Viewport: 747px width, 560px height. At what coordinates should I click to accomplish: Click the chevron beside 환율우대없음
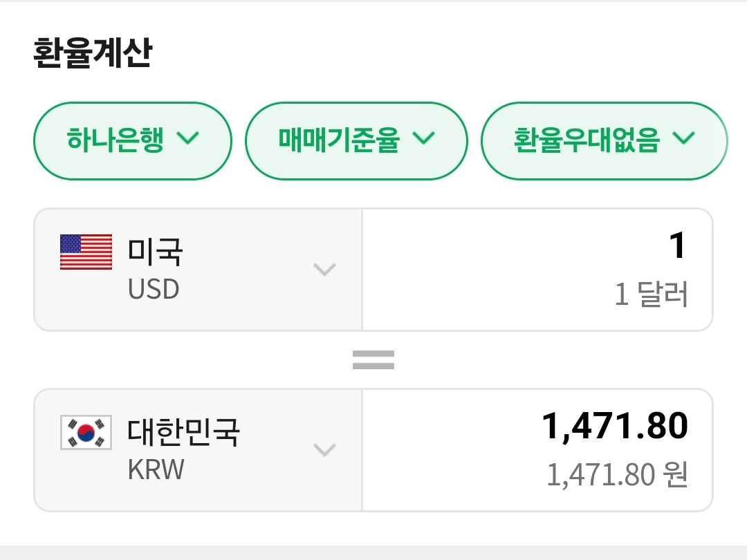pyautogui.click(x=683, y=139)
